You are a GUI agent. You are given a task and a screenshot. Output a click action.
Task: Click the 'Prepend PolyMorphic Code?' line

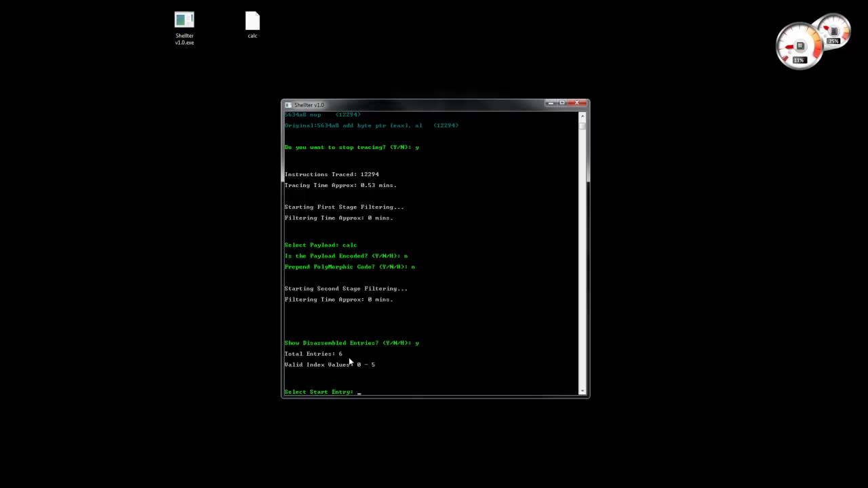pyautogui.click(x=350, y=266)
